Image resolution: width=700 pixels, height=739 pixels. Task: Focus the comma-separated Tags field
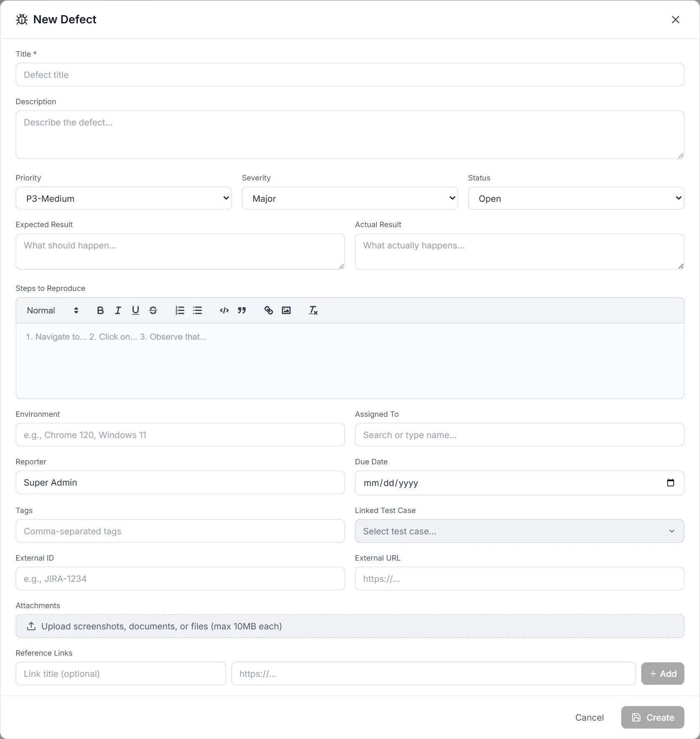[x=180, y=531]
